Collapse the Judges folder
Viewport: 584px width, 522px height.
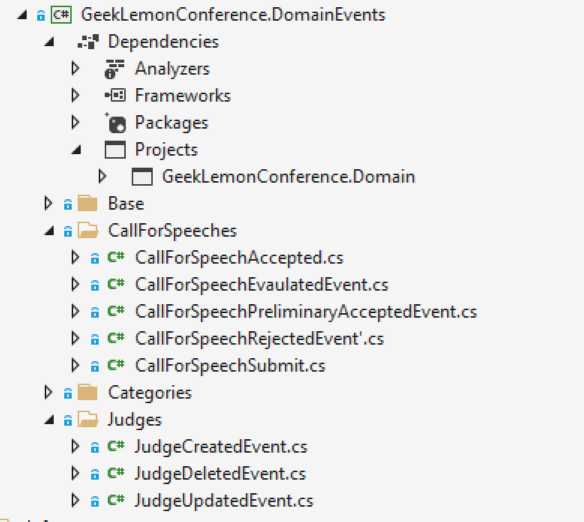49,420
